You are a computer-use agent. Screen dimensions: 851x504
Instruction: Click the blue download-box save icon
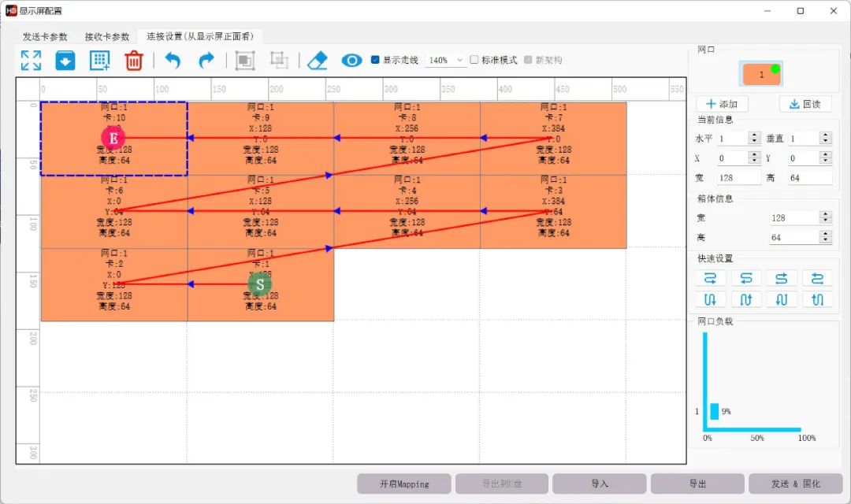click(x=65, y=60)
